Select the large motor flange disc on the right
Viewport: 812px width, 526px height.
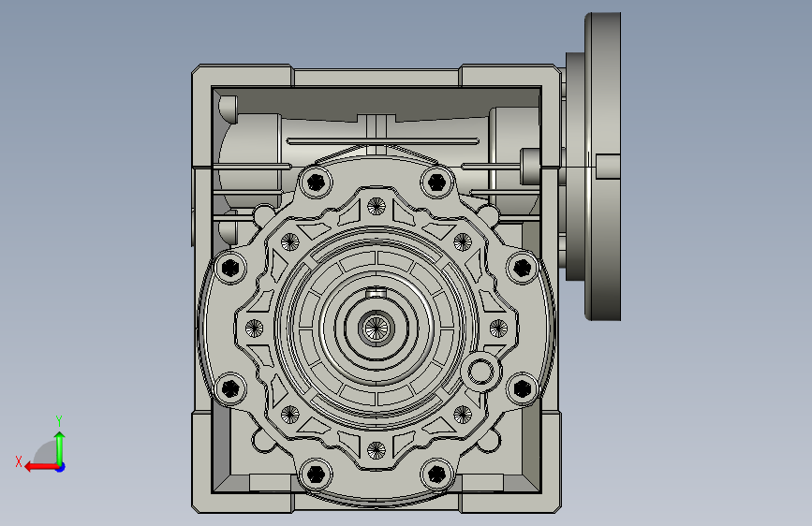603,167
